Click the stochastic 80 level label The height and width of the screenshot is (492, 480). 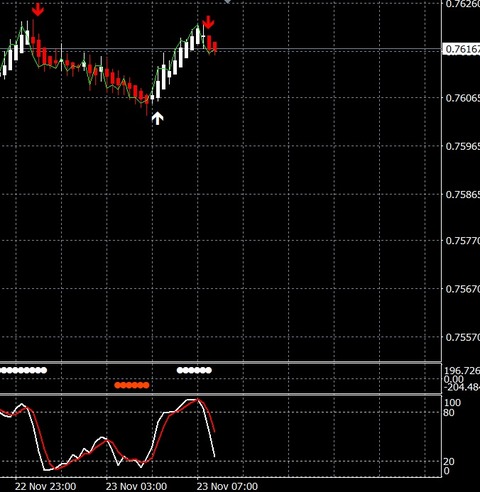[x=449, y=413]
